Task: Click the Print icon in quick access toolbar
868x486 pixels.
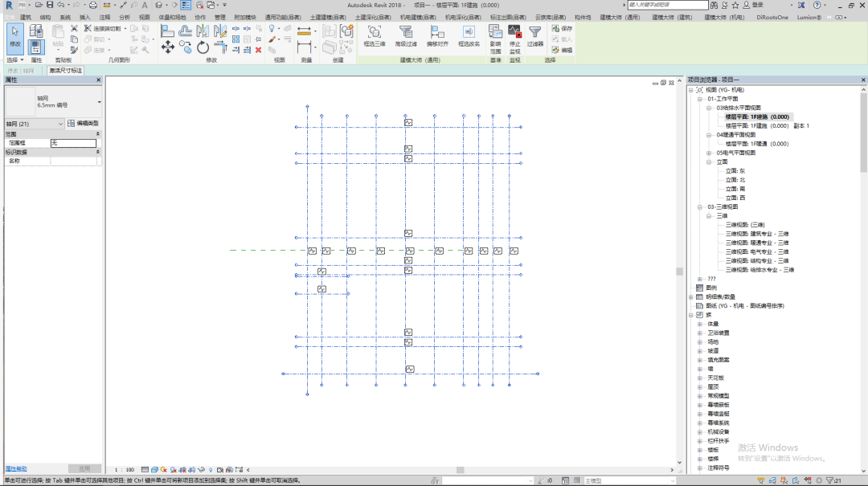Action: (x=93, y=5)
